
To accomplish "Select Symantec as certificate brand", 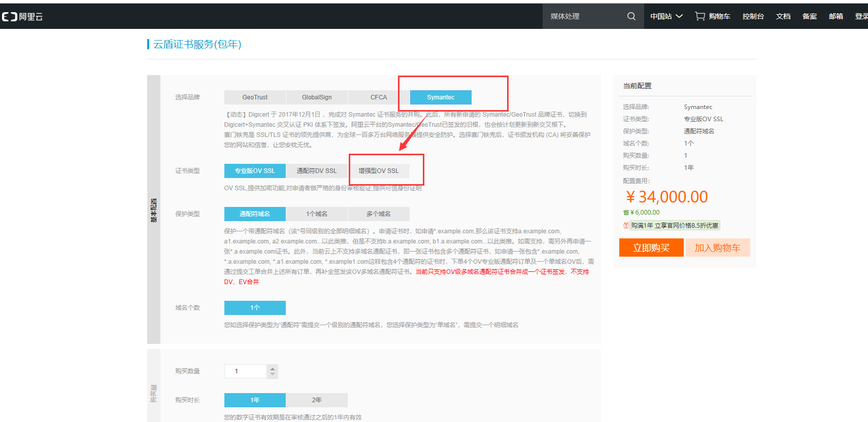I will pyautogui.click(x=441, y=97).
